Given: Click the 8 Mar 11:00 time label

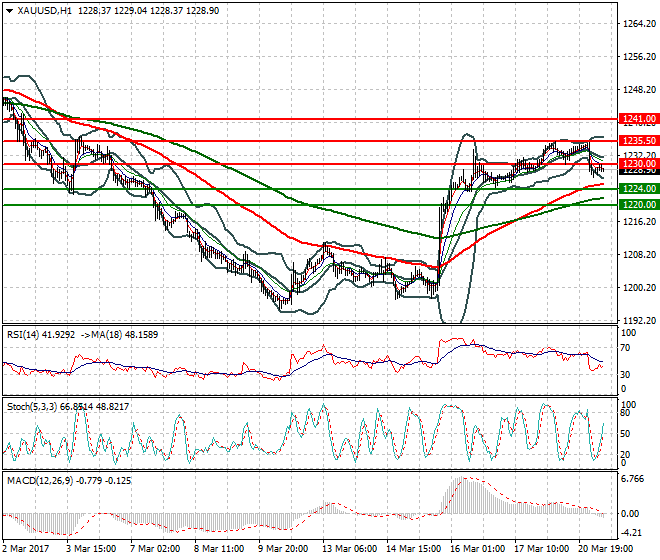Looking at the screenshot, I should [219, 549].
